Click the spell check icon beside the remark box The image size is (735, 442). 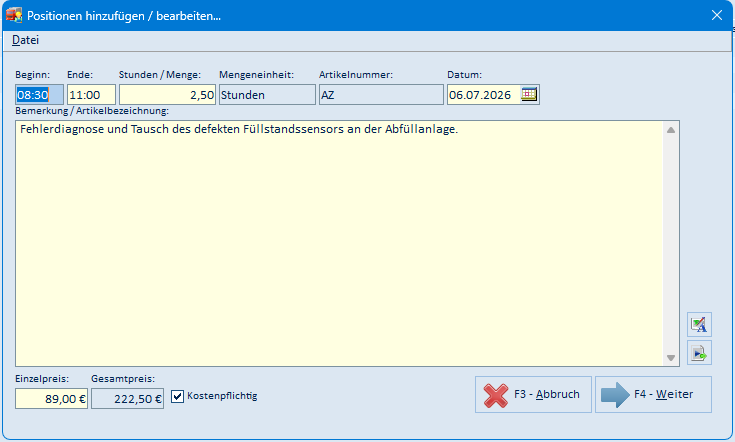tap(699, 324)
